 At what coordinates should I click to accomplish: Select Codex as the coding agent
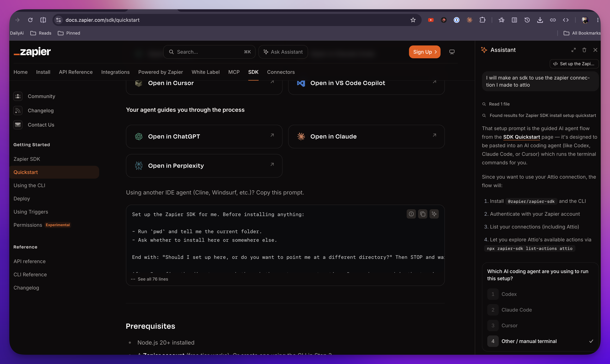pyautogui.click(x=540, y=294)
